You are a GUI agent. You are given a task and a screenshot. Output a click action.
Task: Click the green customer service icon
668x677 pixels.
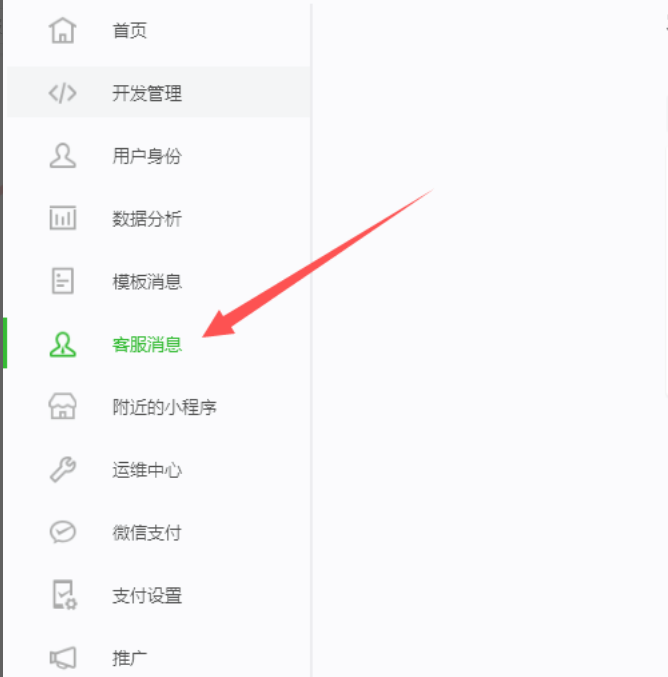pos(63,344)
